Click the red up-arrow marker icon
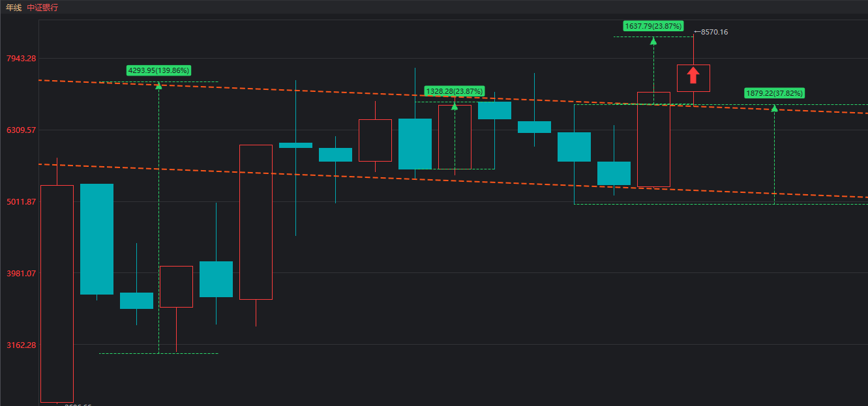Screen dimensions: 868x406 point(693,75)
